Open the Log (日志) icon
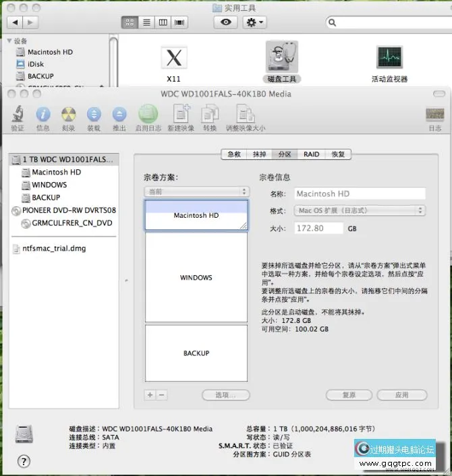Viewport: 452px width, 476px height. coord(435,114)
